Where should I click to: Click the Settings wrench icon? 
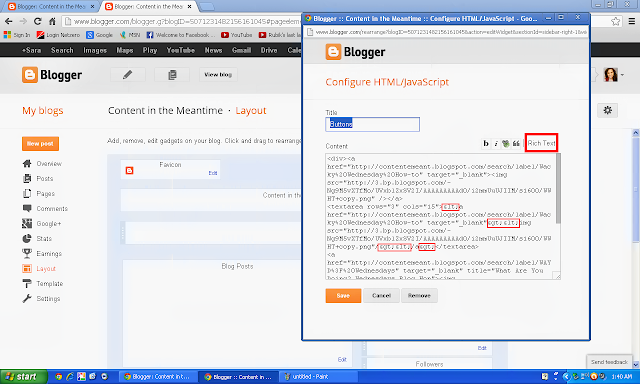coord(27,299)
